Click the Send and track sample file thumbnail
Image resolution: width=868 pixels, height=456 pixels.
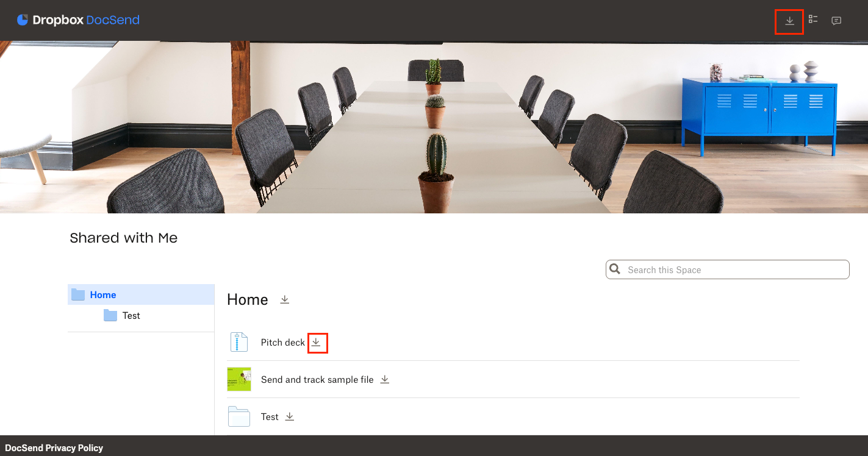tap(239, 379)
